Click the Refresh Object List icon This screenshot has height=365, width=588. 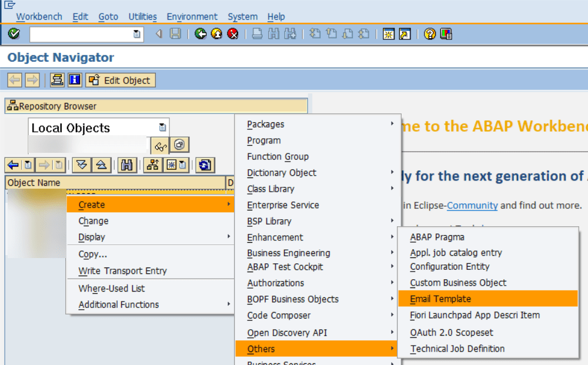click(x=205, y=165)
